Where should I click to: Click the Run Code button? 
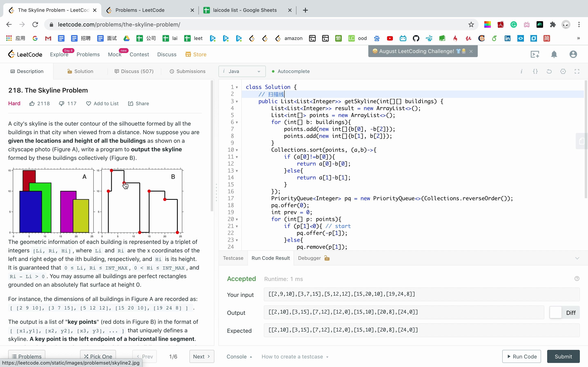click(x=521, y=357)
